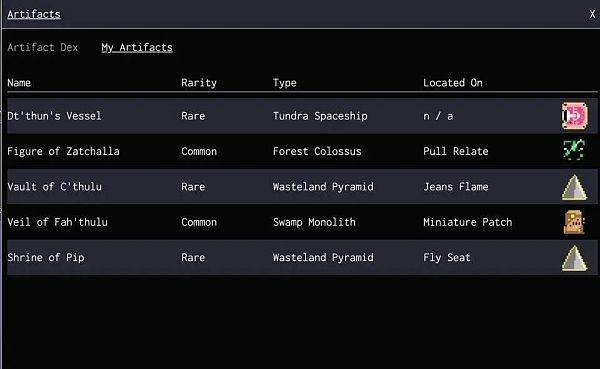This screenshot has height=369, width=600.
Task: Open the Figure of Zatchalla entry
Action: (63, 151)
